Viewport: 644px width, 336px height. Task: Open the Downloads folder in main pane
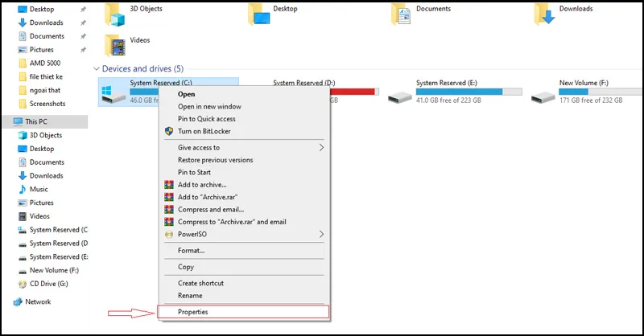point(546,13)
